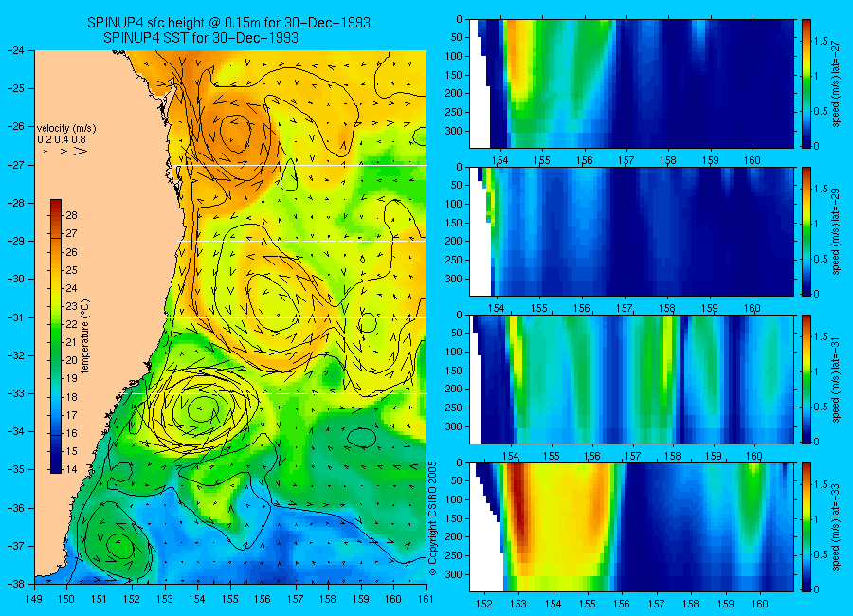Viewport: 853px width, 616px height.
Task: Select the "speed (m/s) lat=-31" label
Action: pos(837,380)
